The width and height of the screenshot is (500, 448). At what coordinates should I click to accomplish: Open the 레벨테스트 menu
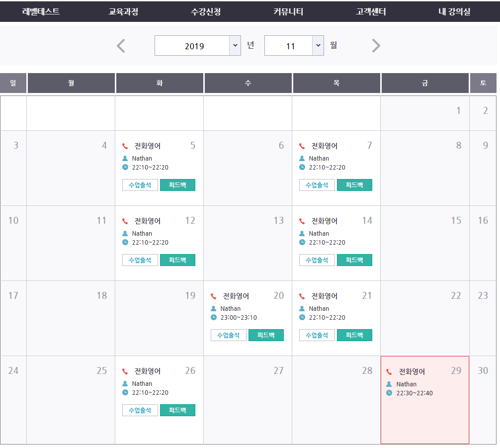pos(41,12)
